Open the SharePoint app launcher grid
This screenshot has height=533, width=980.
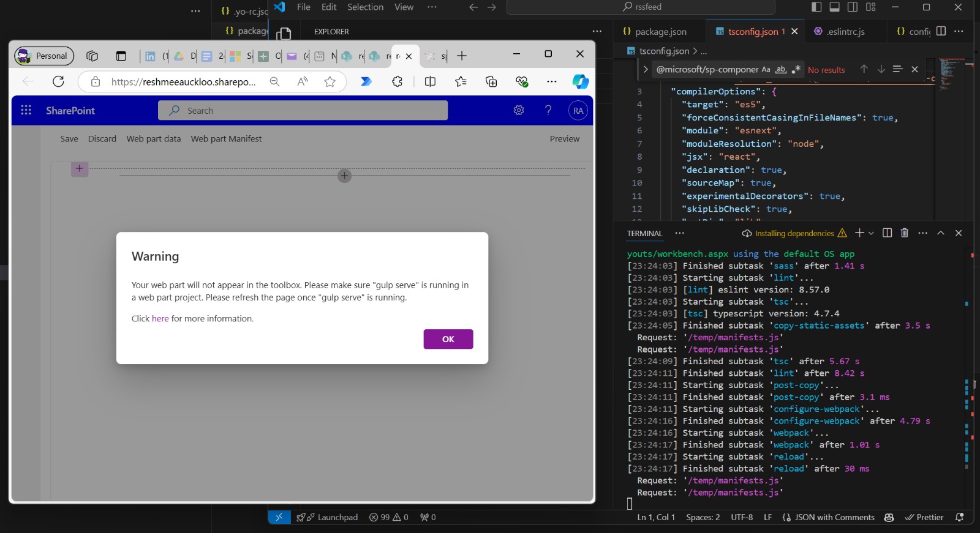point(26,110)
